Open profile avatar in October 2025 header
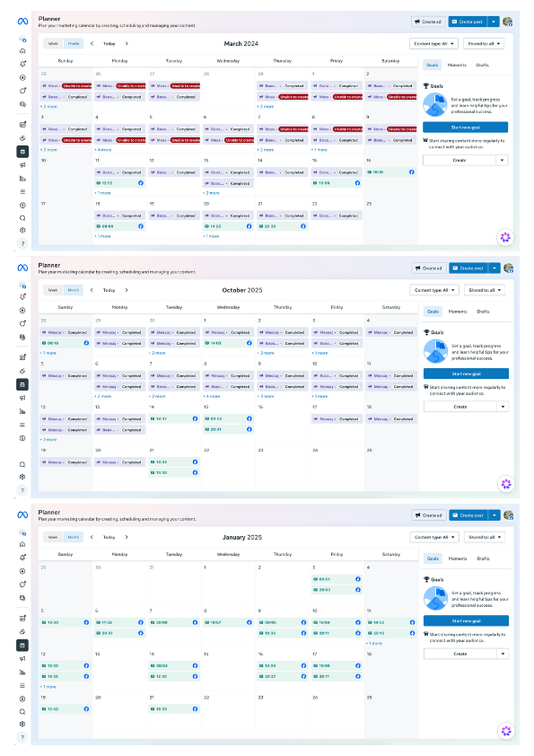This screenshot has width=534, height=756. [509, 268]
